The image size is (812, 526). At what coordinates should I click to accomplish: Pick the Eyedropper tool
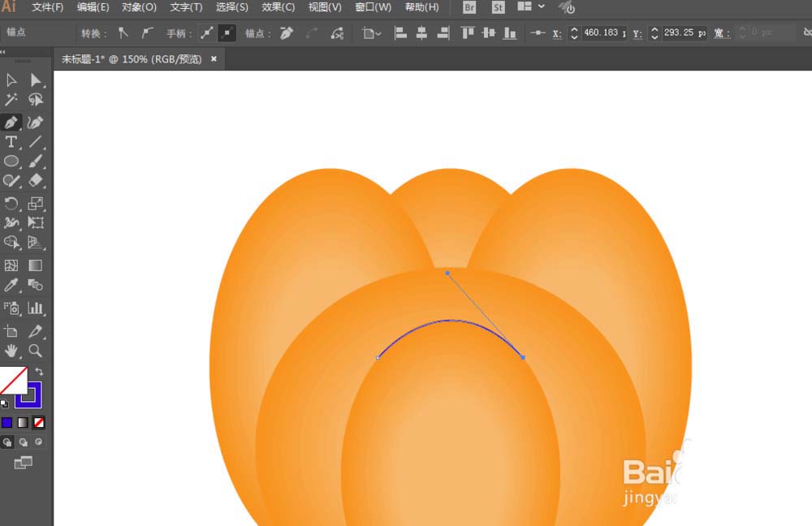pyautogui.click(x=11, y=285)
